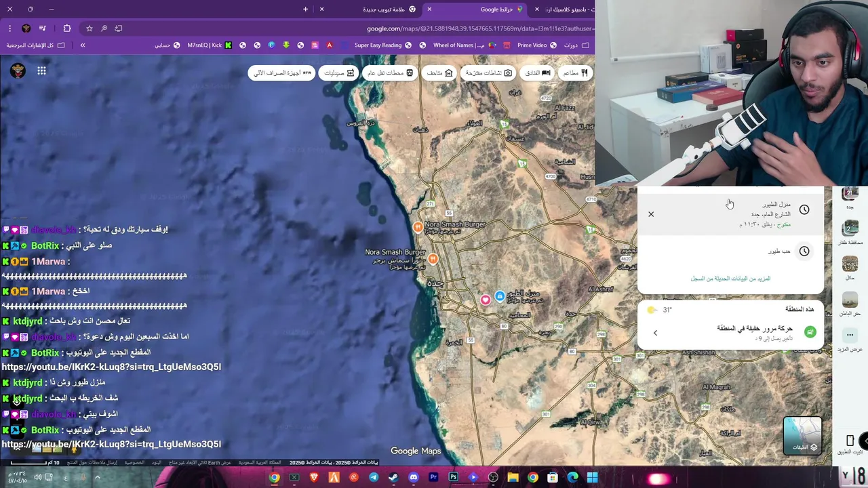Select the حب طيور search history suggestion

pyautogui.click(x=731, y=251)
